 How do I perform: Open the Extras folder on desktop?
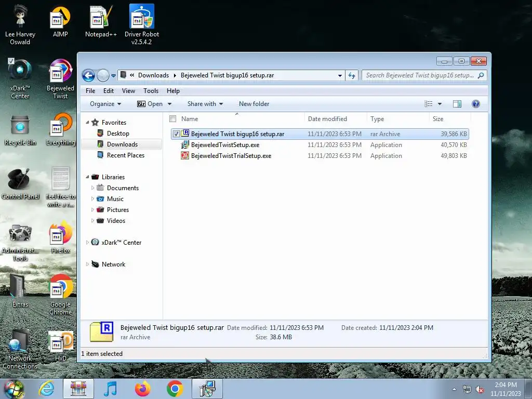pos(20,291)
